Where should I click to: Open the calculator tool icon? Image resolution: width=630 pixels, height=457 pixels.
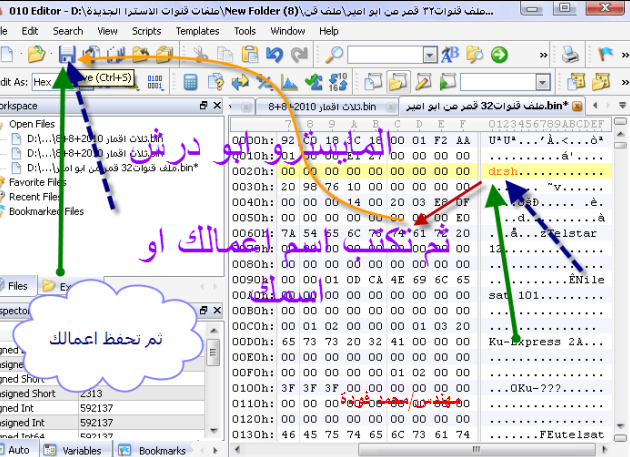click(x=190, y=82)
